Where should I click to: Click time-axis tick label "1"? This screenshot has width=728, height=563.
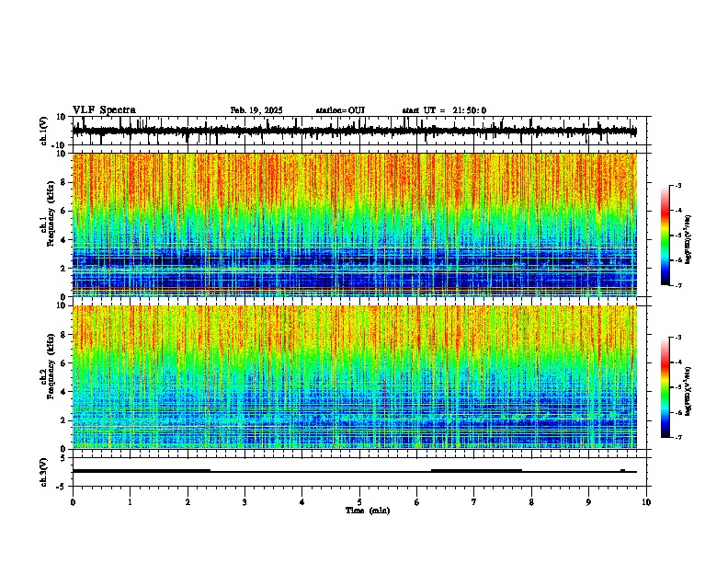coord(130,502)
